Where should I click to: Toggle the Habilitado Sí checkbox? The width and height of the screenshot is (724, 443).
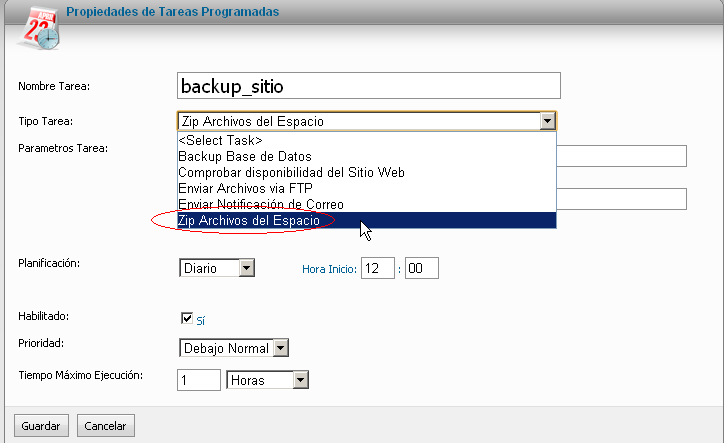[x=187, y=318]
